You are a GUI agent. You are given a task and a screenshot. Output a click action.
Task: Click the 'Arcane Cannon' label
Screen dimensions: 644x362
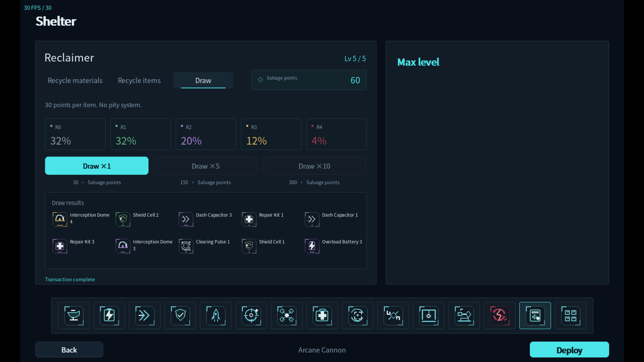point(322,350)
